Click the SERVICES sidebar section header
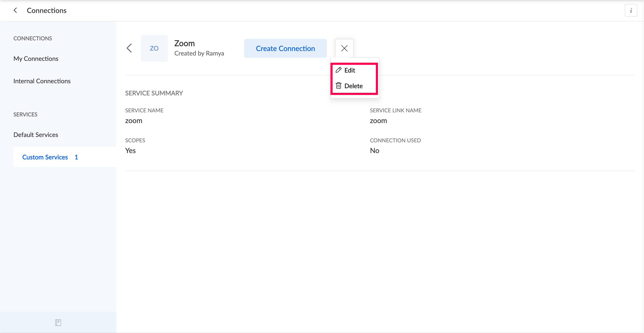Screen dimensions: 644x333 25,115
